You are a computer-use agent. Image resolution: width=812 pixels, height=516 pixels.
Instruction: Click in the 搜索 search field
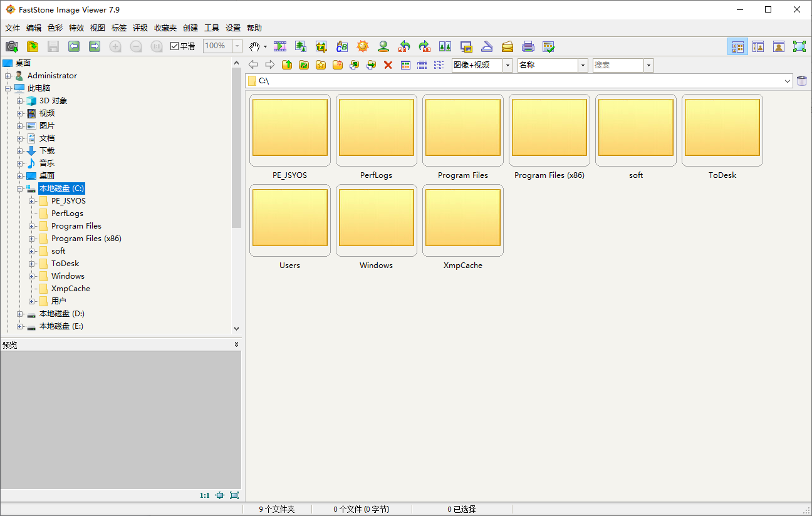(x=618, y=65)
